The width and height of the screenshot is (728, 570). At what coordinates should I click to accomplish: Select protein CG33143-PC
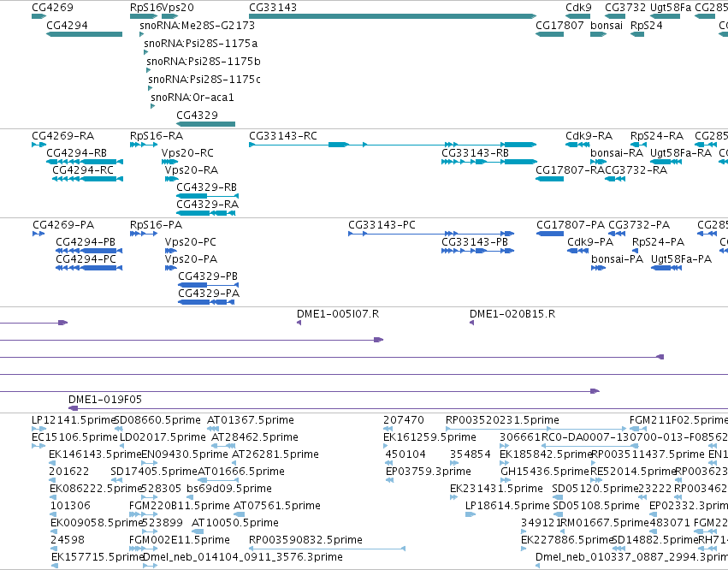click(x=431, y=234)
